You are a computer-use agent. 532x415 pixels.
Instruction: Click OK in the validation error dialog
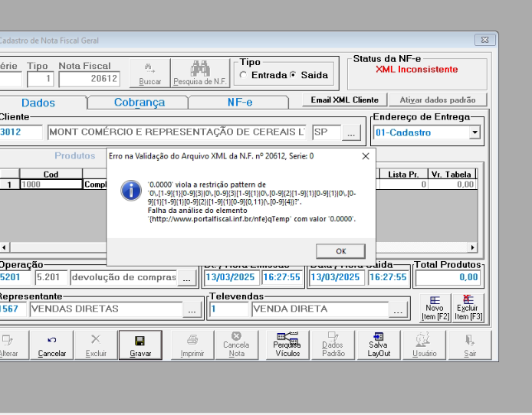coord(340,251)
